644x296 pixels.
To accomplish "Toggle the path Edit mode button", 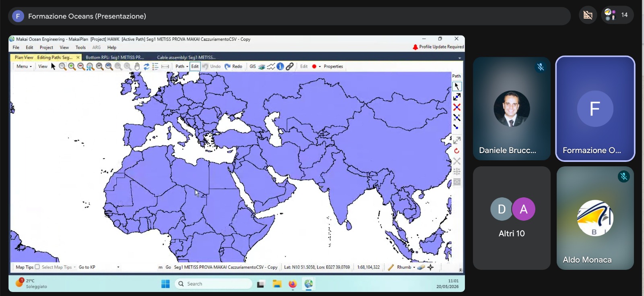I will 195,66.
